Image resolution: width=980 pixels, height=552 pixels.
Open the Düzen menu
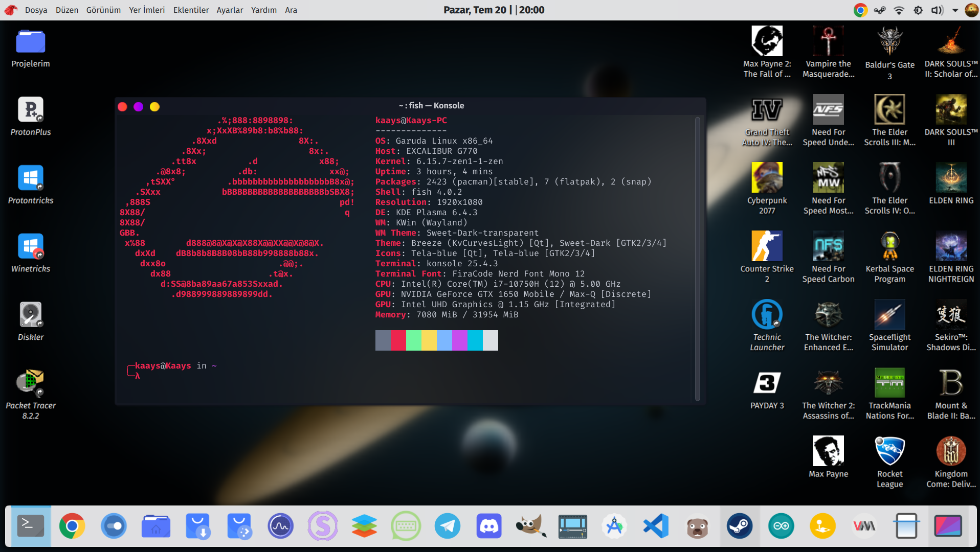66,10
